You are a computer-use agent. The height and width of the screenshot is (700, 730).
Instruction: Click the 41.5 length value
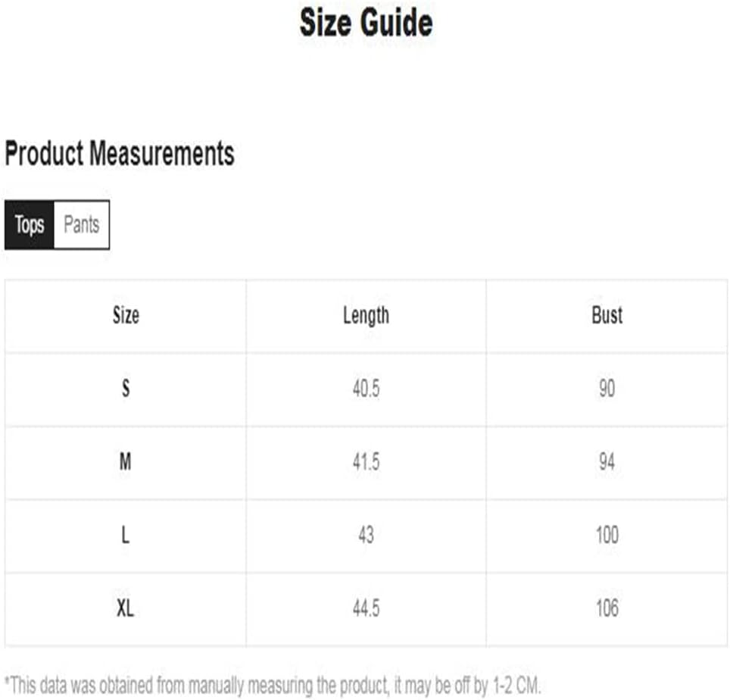(x=366, y=461)
